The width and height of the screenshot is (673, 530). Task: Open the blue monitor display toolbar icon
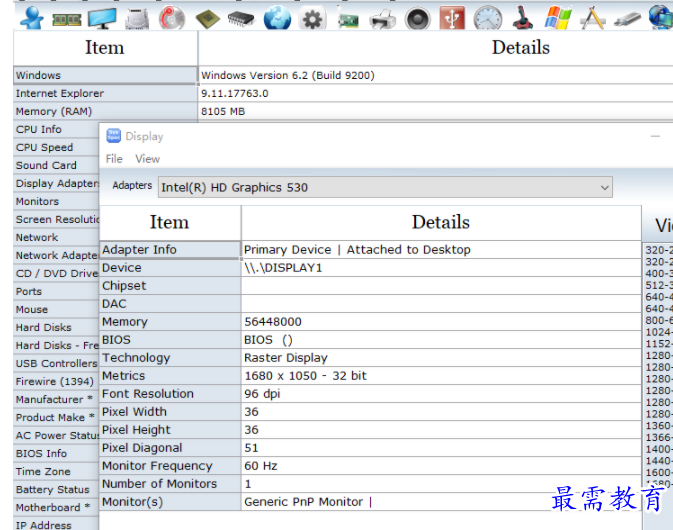click(x=102, y=18)
